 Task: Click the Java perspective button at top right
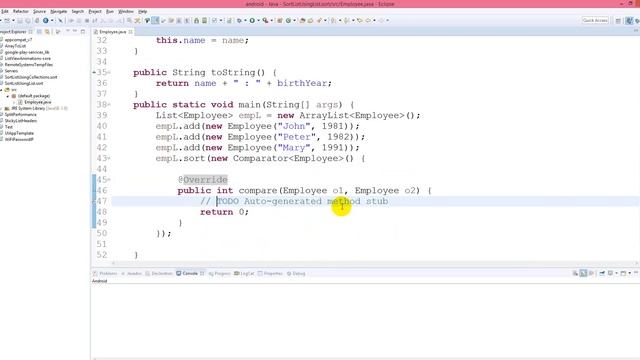(x=629, y=20)
